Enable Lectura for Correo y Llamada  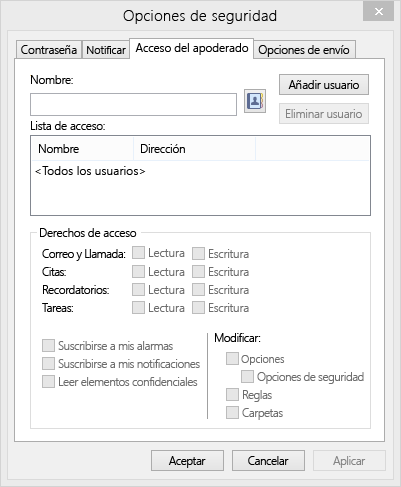[138, 253]
